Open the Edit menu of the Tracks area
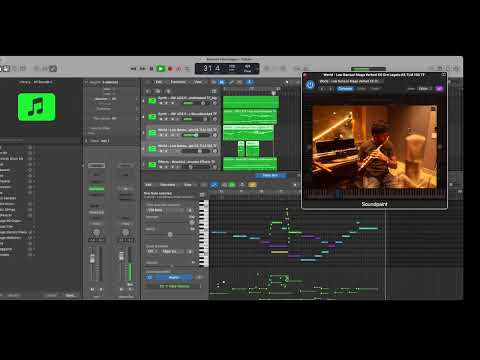The width and height of the screenshot is (480, 360). click(159, 82)
